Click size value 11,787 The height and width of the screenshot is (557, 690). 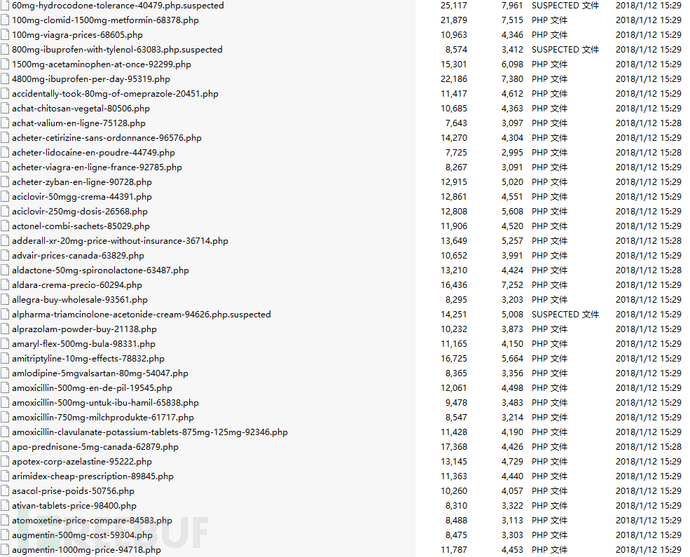[454, 550]
